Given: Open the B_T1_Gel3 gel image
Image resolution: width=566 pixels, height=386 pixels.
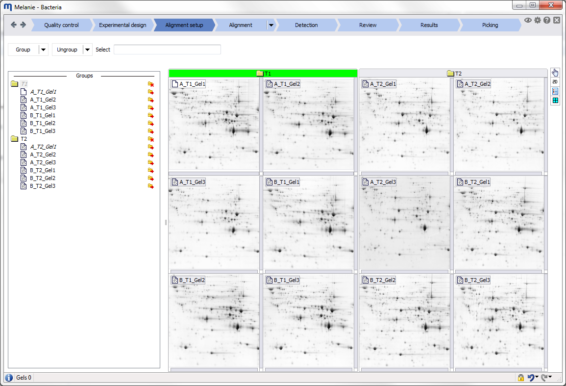Looking at the screenshot, I should tap(309, 321).
